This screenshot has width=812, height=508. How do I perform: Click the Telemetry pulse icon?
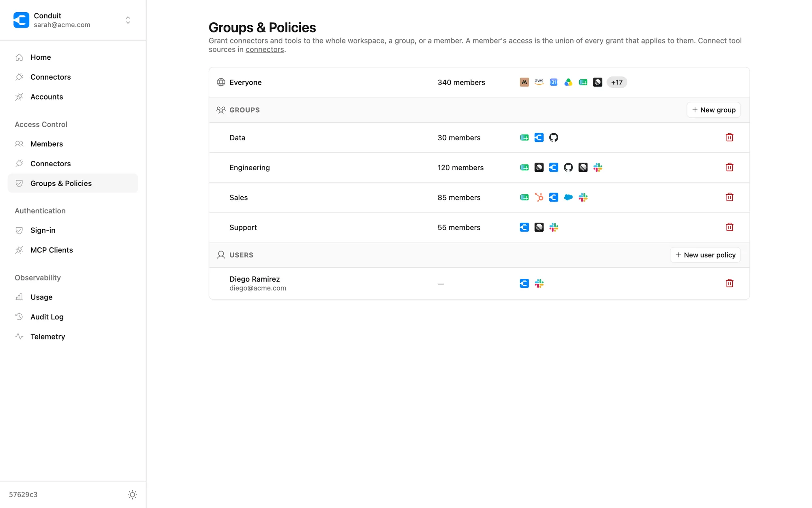click(19, 336)
